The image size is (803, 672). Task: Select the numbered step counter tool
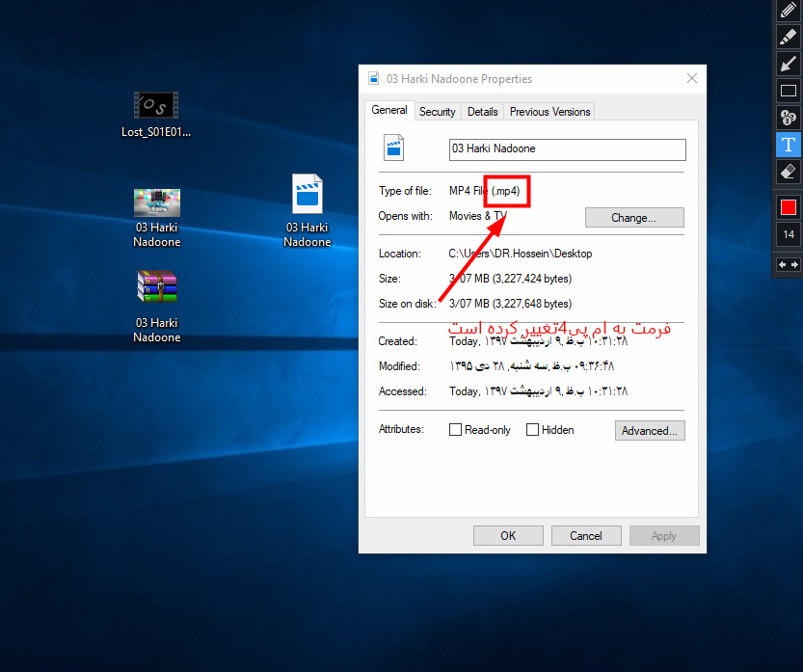click(788, 118)
